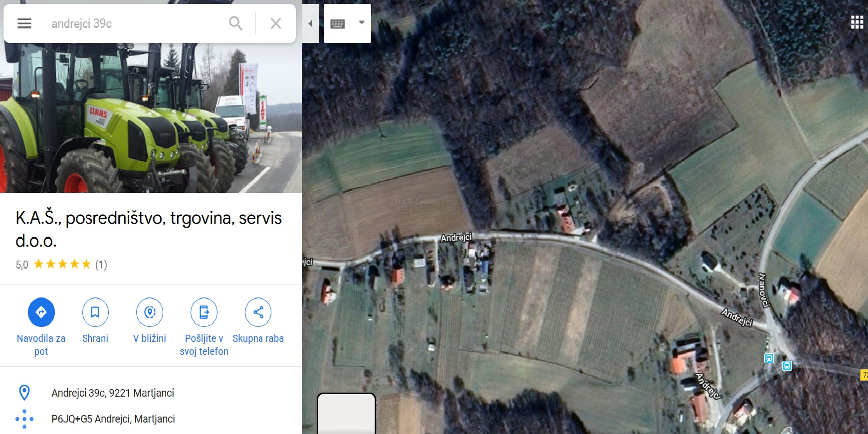Select the left bus stop marker on the map
The image size is (868, 434).
pos(769,358)
